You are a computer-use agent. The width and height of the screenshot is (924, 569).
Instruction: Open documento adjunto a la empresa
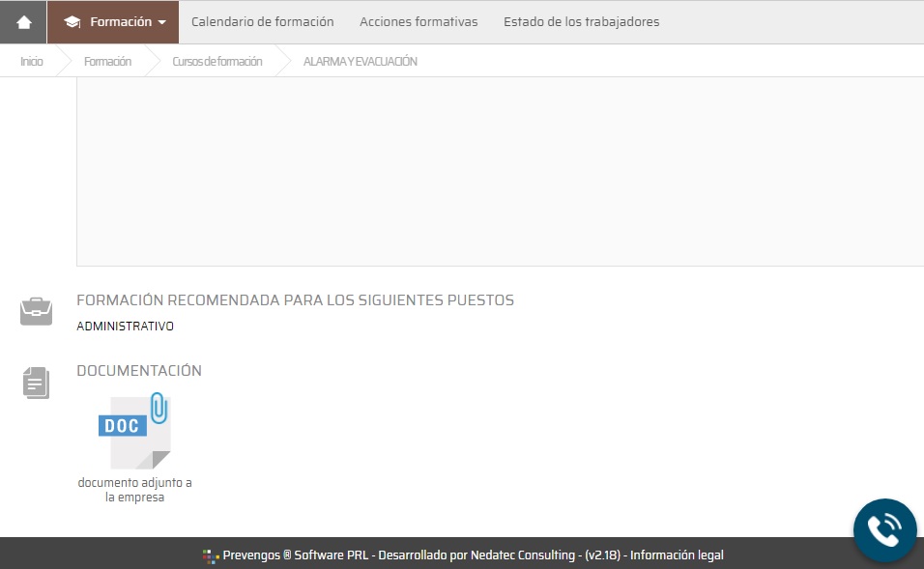(x=134, y=490)
